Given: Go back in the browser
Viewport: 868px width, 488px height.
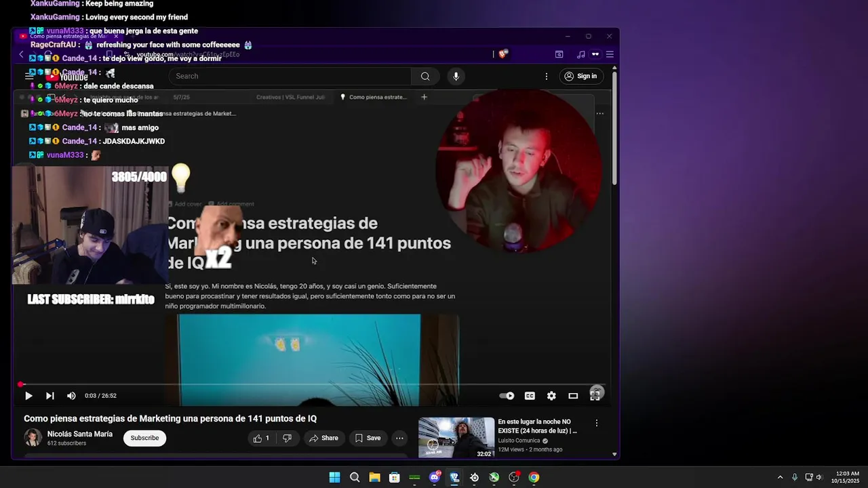Looking at the screenshot, I should pyautogui.click(x=22, y=54).
